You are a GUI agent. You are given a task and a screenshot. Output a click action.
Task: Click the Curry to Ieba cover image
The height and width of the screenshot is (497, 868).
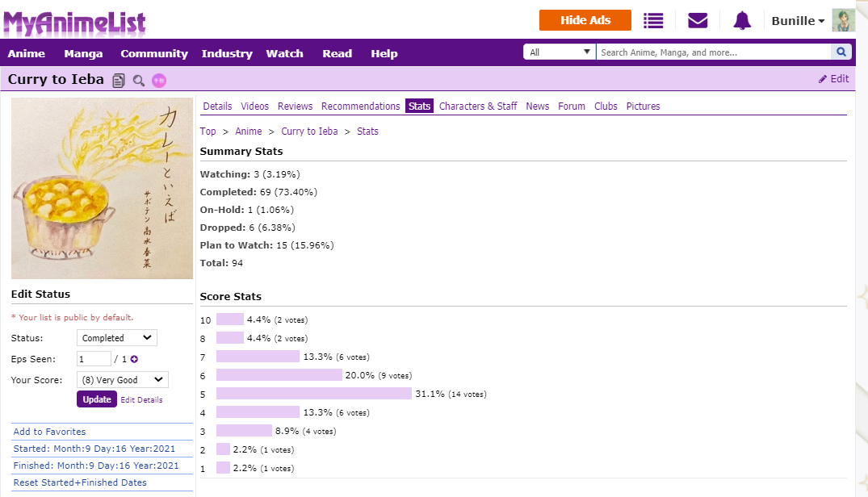click(102, 189)
